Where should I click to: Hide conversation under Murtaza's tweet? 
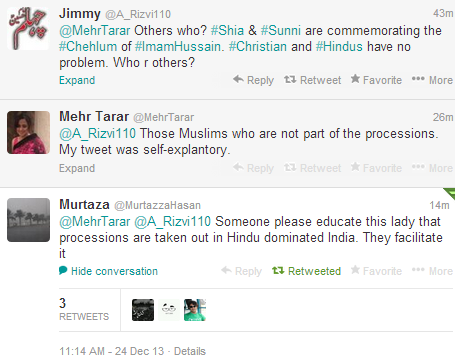(x=108, y=271)
